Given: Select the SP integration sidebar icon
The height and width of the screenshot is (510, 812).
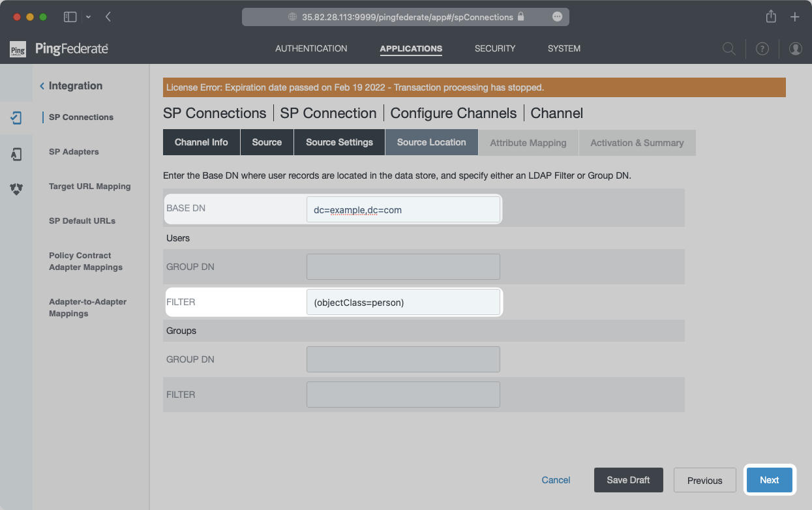Looking at the screenshot, I should tap(16, 118).
